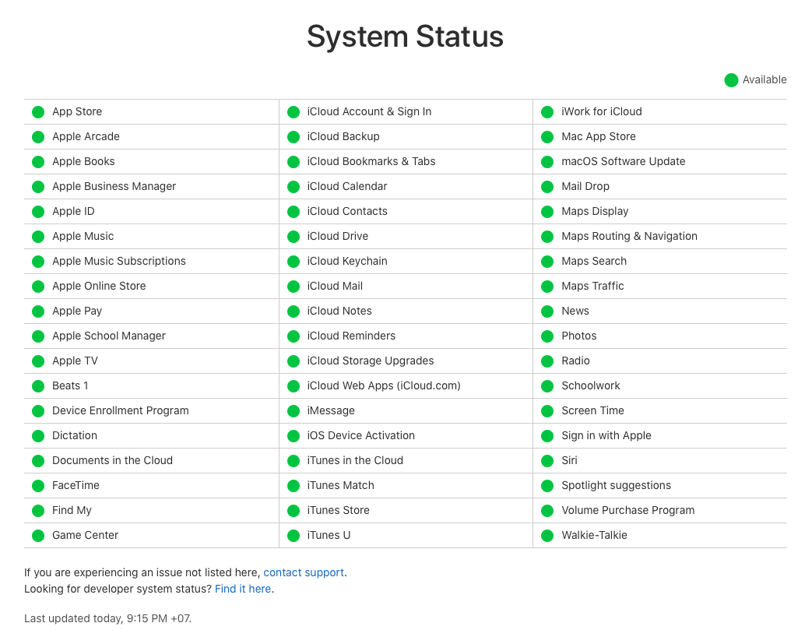Click the green status dot beside App Store

[38, 112]
